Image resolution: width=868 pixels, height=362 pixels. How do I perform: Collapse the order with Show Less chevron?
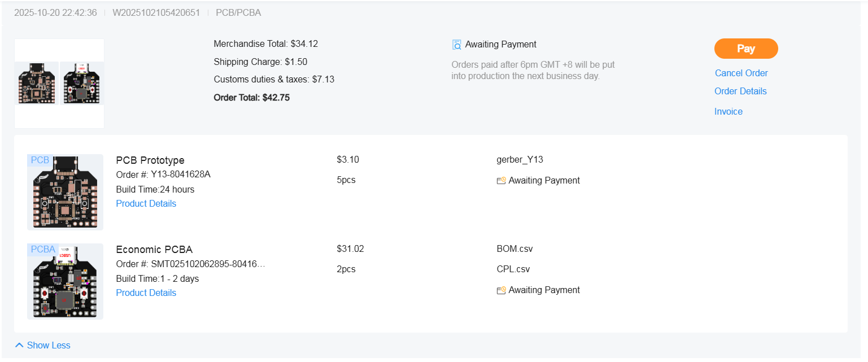tap(20, 345)
